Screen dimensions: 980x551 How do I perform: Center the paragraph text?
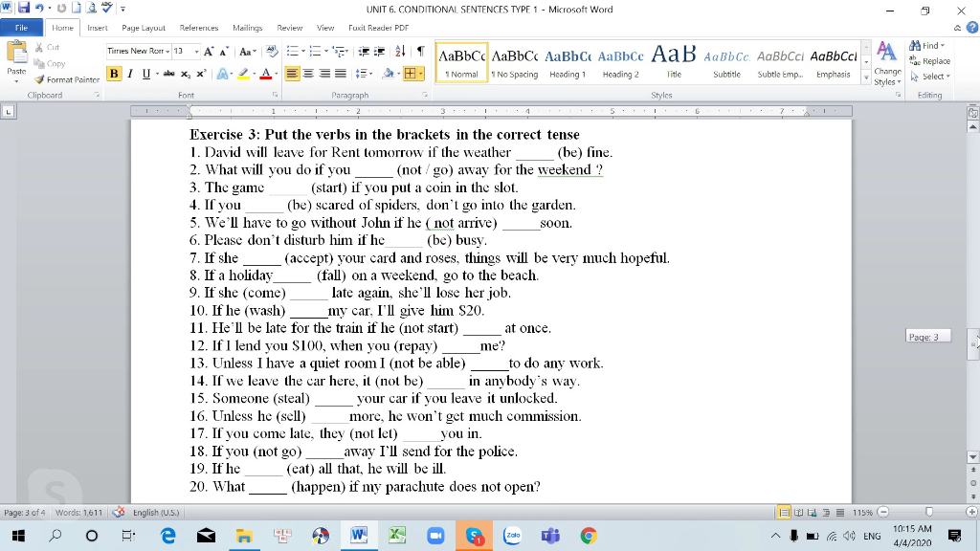(308, 74)
